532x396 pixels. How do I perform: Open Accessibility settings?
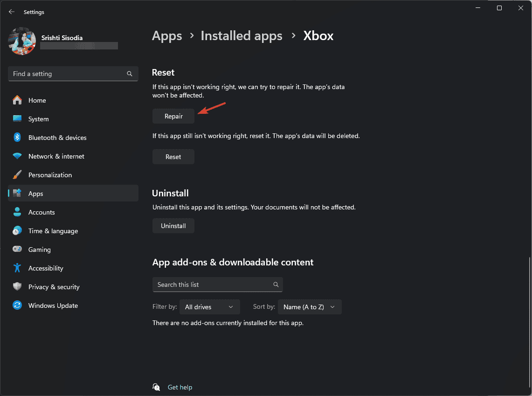pyautogui.click(x=73, y=268)
